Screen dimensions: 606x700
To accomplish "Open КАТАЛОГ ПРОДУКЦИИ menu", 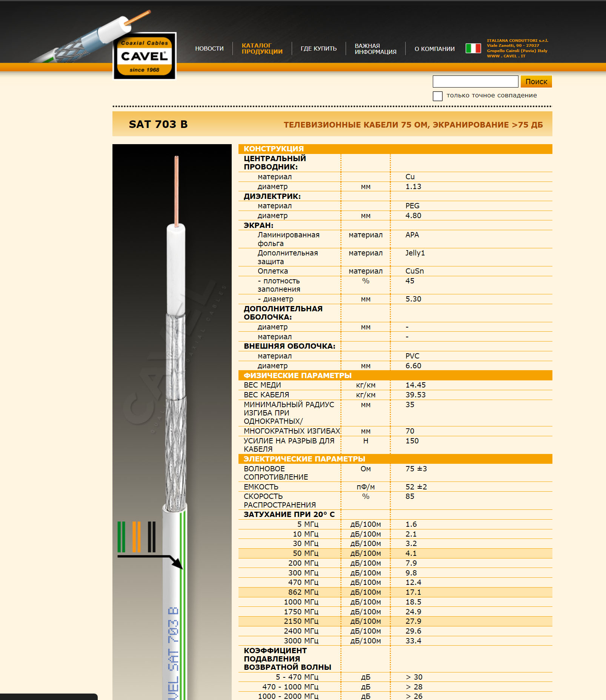I will (262, 49).
